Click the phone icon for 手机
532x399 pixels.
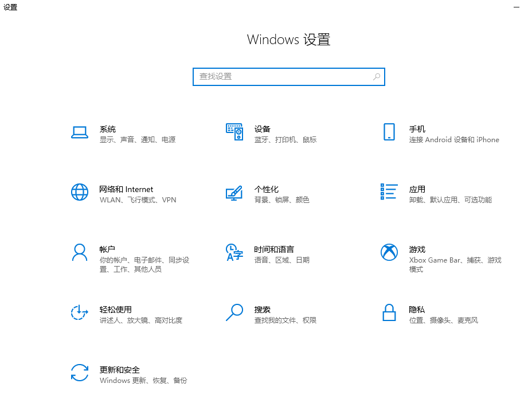pos(389,132)
